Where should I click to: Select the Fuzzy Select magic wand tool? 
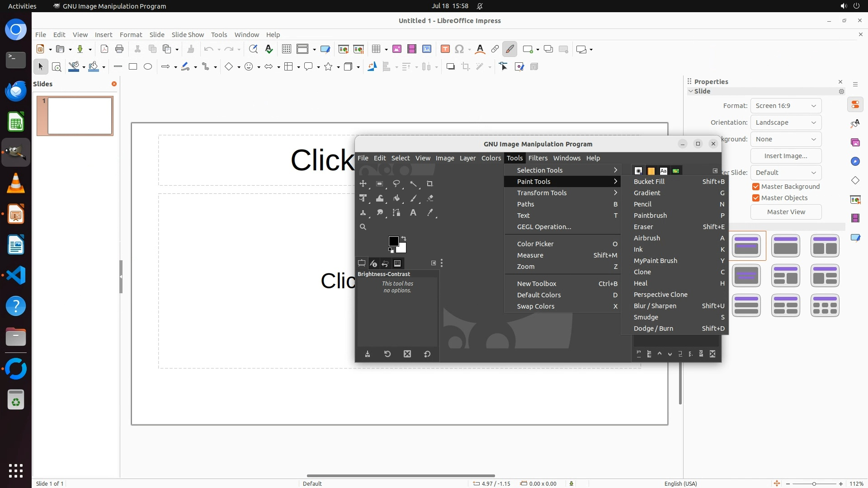coord(413,183)
